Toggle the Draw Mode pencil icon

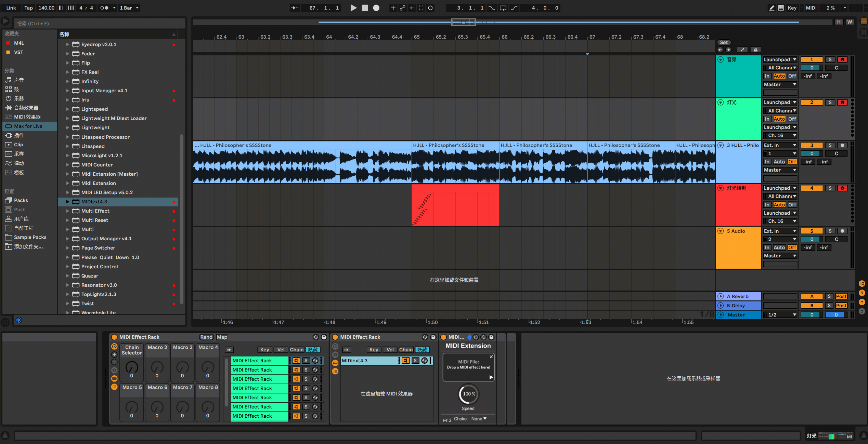pos(772,8)
